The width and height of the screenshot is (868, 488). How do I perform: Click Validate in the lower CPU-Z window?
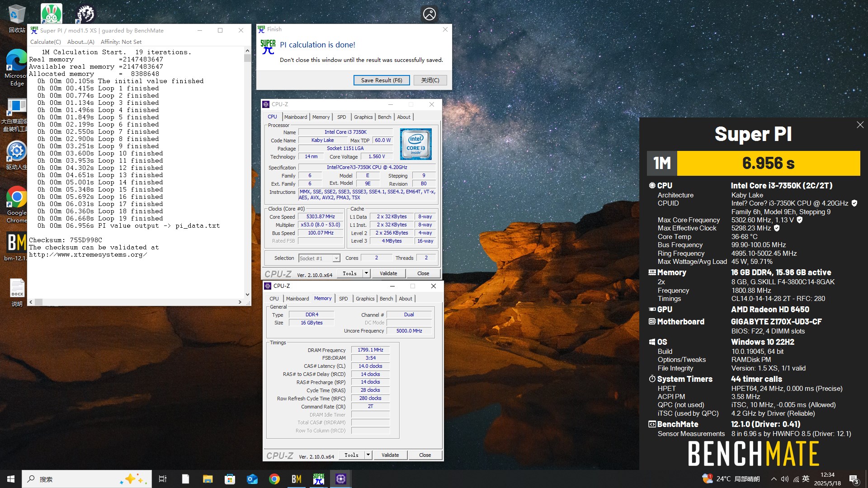point(390,455)
